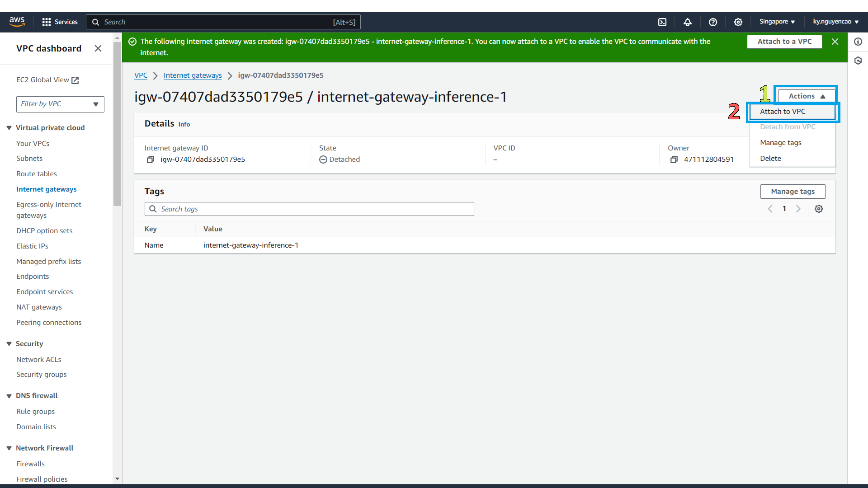Copy the owner account number
This screenshot has width=868, height=488.
pyautogui.click(x=674, y=160)
